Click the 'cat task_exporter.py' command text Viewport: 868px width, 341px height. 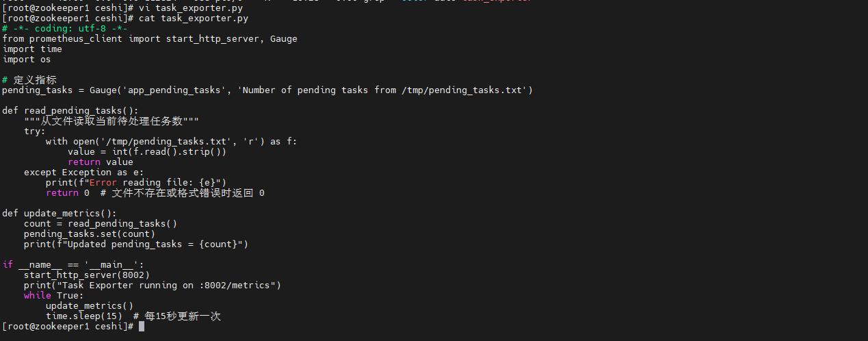pyautogui.click(x=193, y=18)
